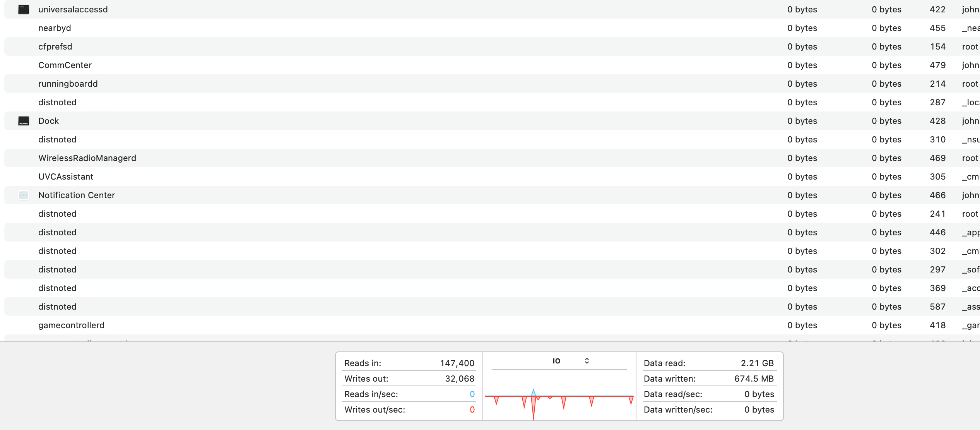Click the Reads in/sec value
The image size is (980, 430).
pos(472,394)
